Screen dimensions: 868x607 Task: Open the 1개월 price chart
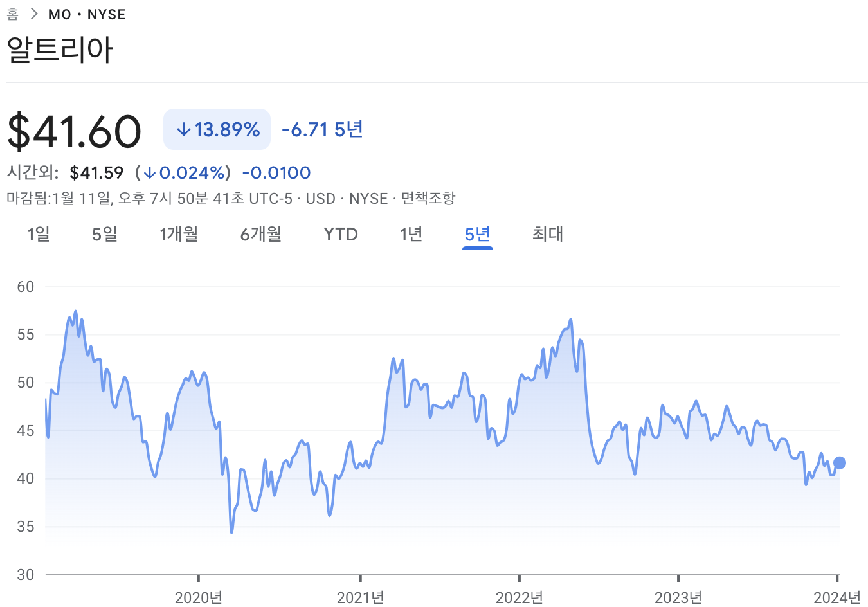[x=179, y=235]
